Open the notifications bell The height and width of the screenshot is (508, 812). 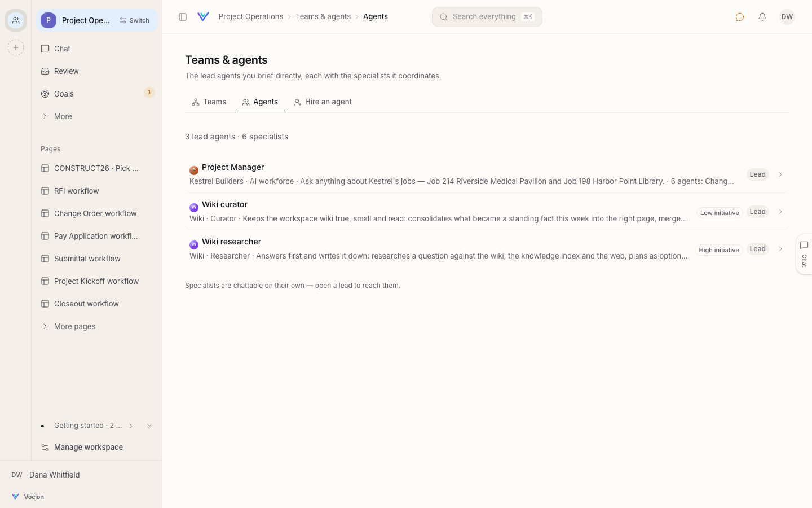(762, 17)
